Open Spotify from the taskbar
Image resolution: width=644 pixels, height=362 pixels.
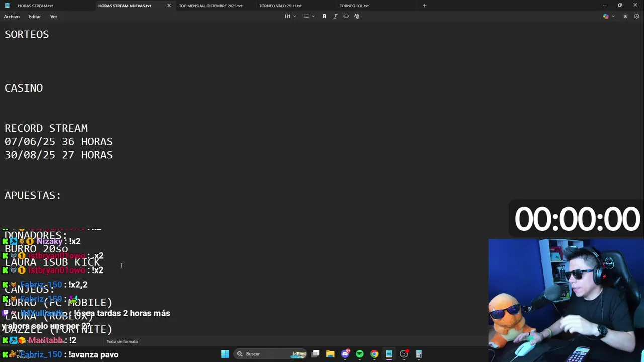point(360,354)
